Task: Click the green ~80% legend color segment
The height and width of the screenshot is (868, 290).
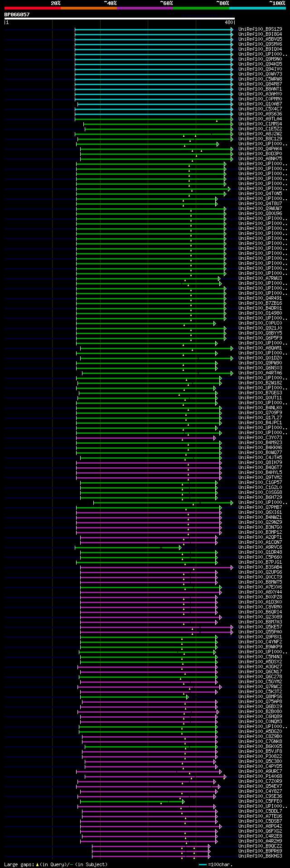Action: coord(201,8)
